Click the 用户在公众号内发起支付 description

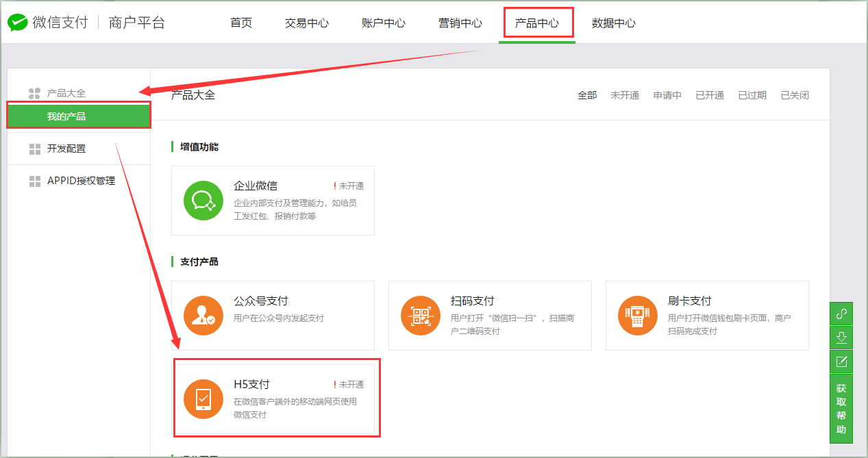(x=279, y=318)
